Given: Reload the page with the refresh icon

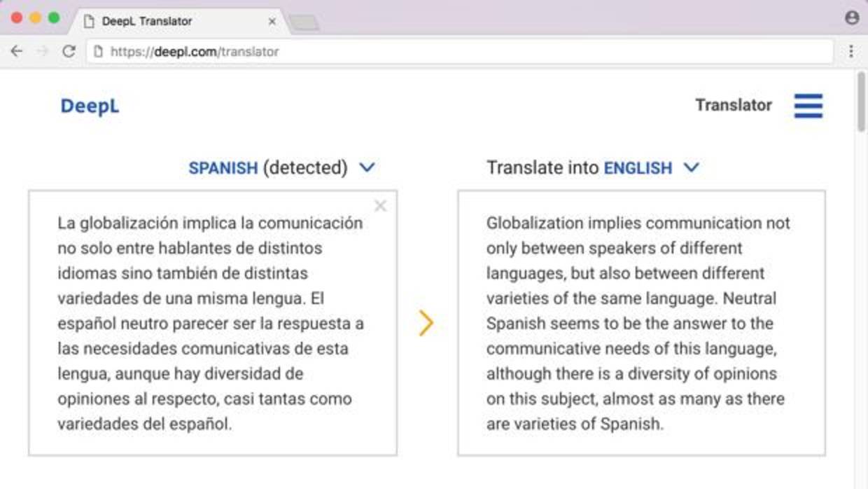Looking at the screenshot, I should 69,51.
